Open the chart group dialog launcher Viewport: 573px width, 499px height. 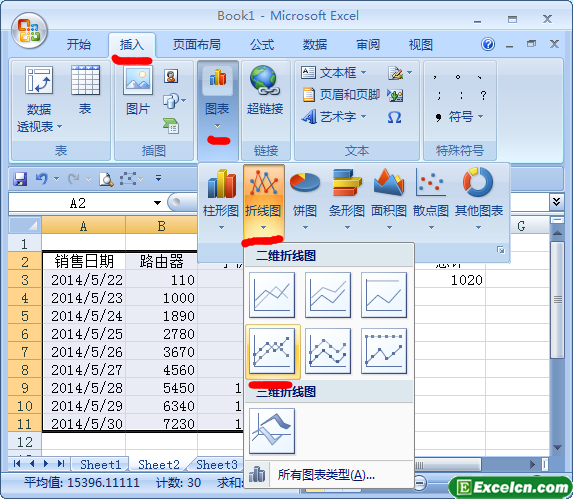tap(501, 250)
